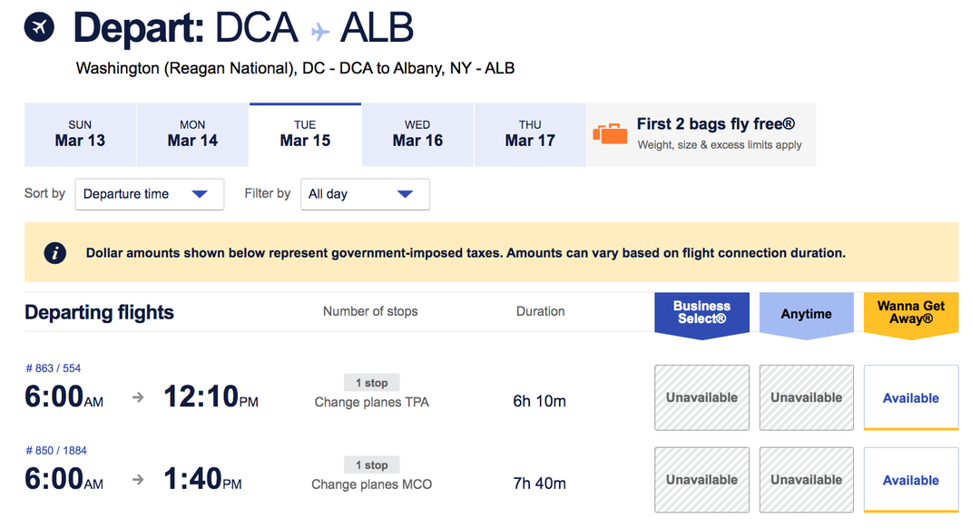
Task: Go to the Thu Mar 17 tab
Action: pos(530,134)
